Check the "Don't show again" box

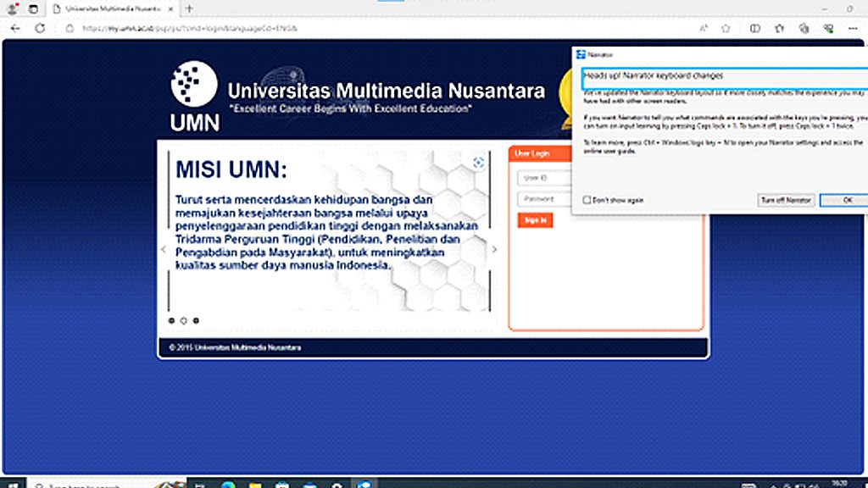click(x=587, y=200)
